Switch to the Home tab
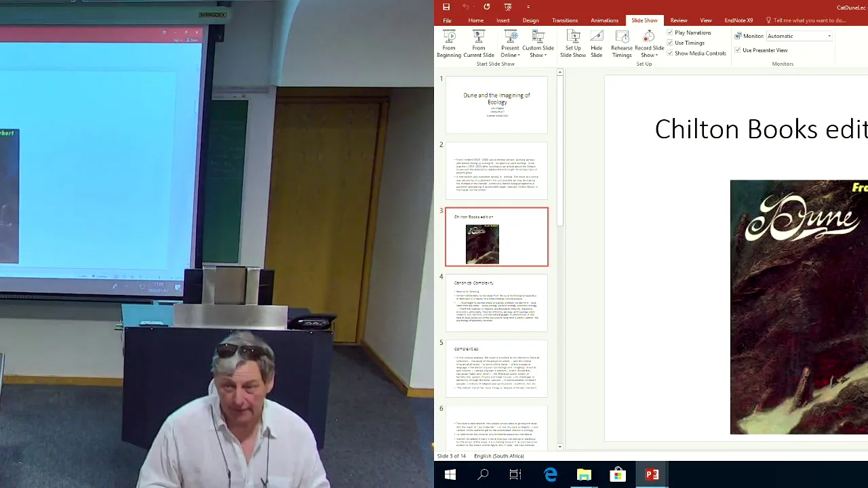 476,20
